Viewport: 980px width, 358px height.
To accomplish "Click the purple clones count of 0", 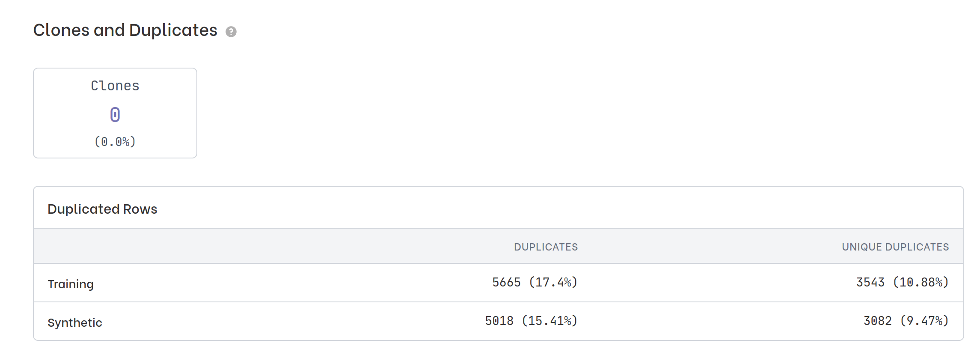I will coord(115,114).
